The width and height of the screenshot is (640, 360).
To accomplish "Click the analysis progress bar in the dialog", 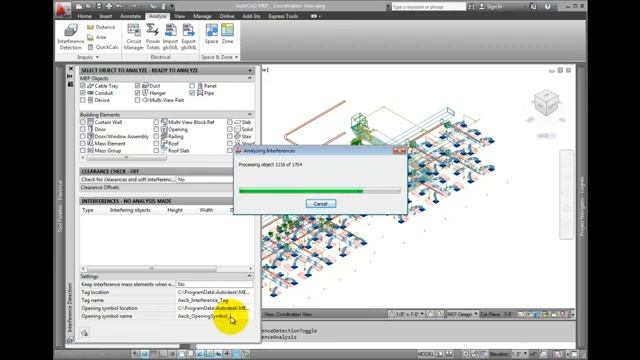I will tap(320, 191).
